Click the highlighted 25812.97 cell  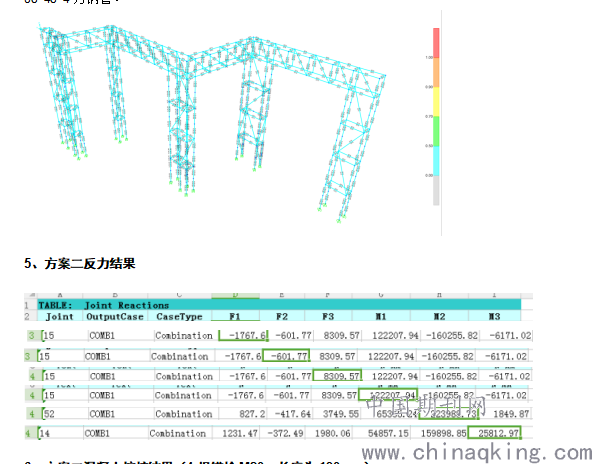pyautogui.click(x=494, y=433)
